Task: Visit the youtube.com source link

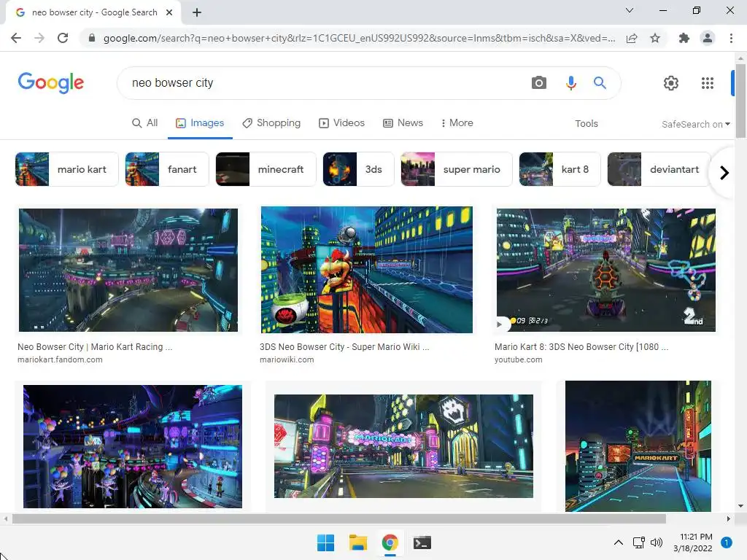Action: (519, 359)
